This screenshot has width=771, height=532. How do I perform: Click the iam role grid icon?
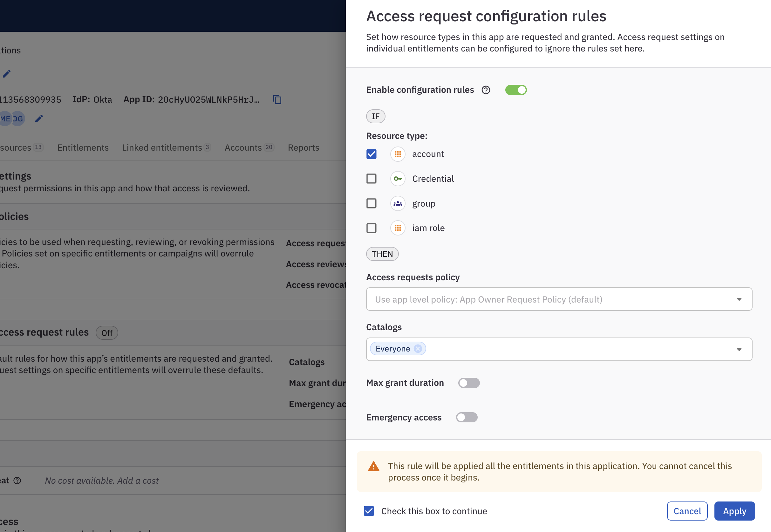[399, 228]
